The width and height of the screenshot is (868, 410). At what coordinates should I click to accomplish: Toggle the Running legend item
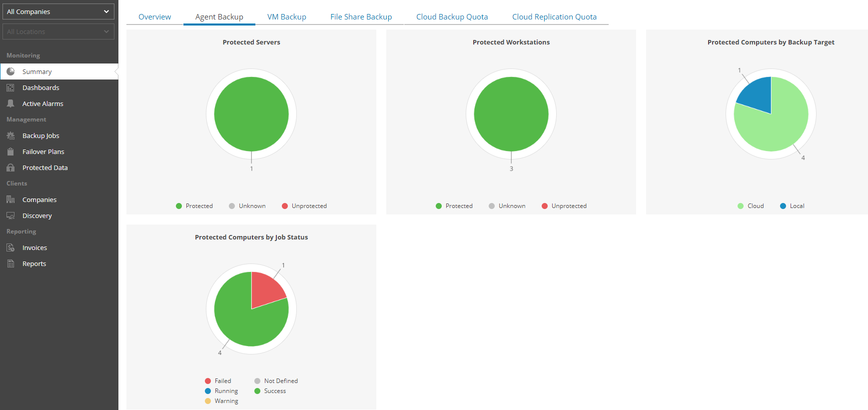pyautogui.click(x=221, y=391)
